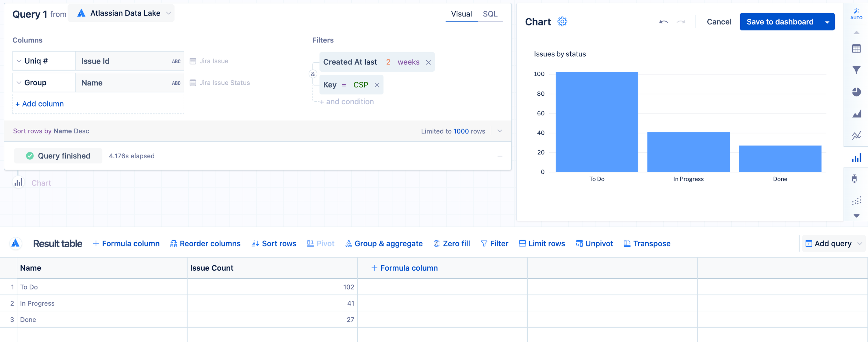Screen dimensions: 868x342
Task: Expand the Uniq # aggregation dropdown
Action: pyautogui.click(x=19, y=61)
